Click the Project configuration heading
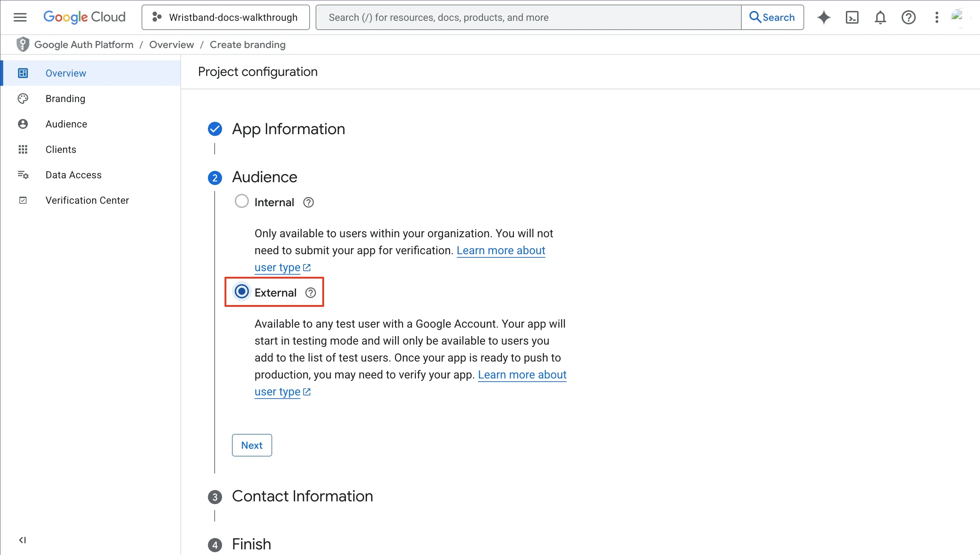The height and width of the screenshot is (555, 980). click(x=258, y=72)
